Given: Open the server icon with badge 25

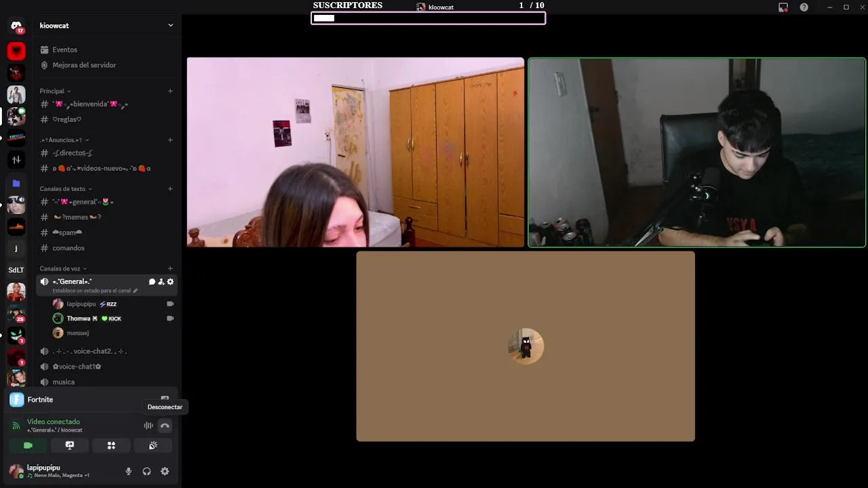Looking at the screenshot, I should [16, 314].
